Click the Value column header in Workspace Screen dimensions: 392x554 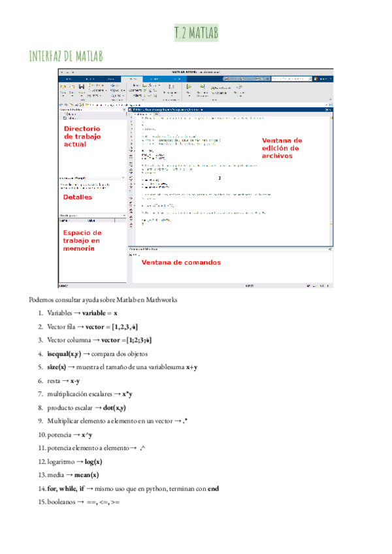coord(91,221)
